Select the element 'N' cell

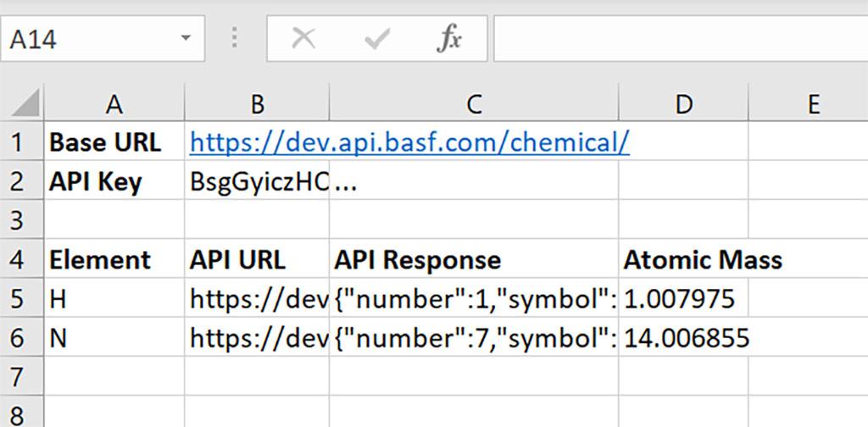coord(114,337)
